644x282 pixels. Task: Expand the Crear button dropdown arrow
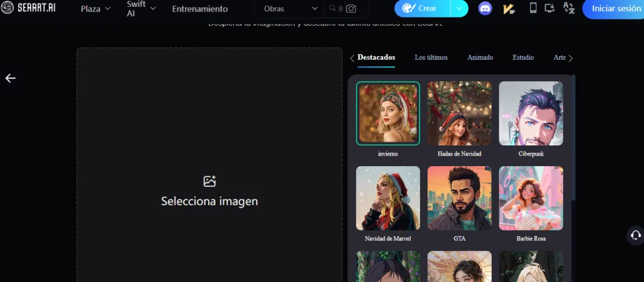pyautogui.click(x=459, y=8)
